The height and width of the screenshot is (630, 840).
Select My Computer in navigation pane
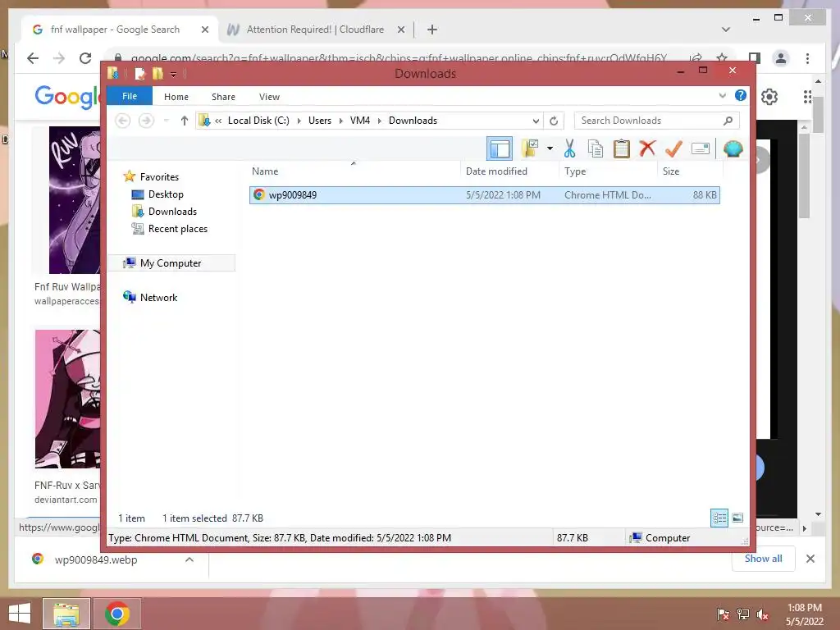pos(171,263)
